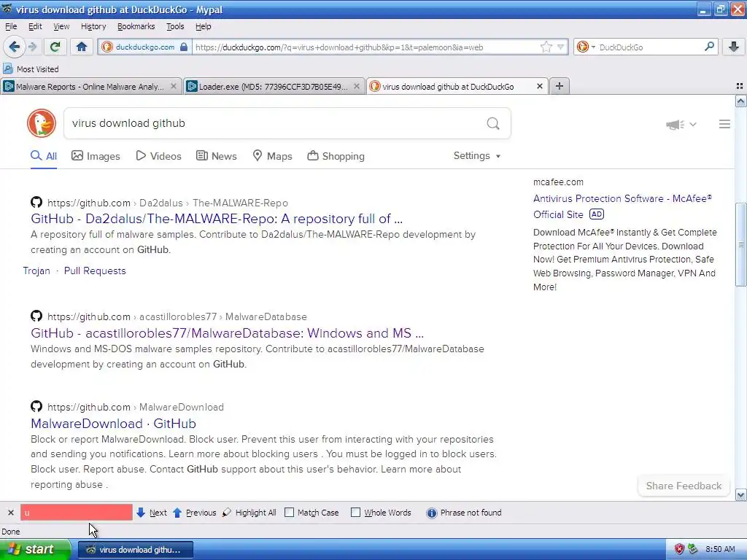Close the find bar
The height and width of the screenshot is (560, 747).
click(10, 513)
